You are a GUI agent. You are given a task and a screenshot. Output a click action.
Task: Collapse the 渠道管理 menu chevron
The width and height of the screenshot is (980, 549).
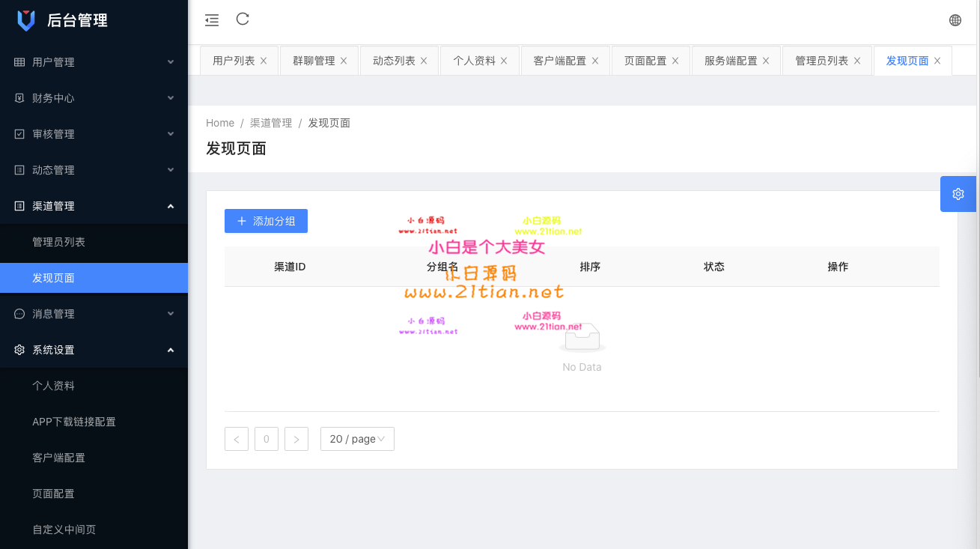(x=171, y=206)
